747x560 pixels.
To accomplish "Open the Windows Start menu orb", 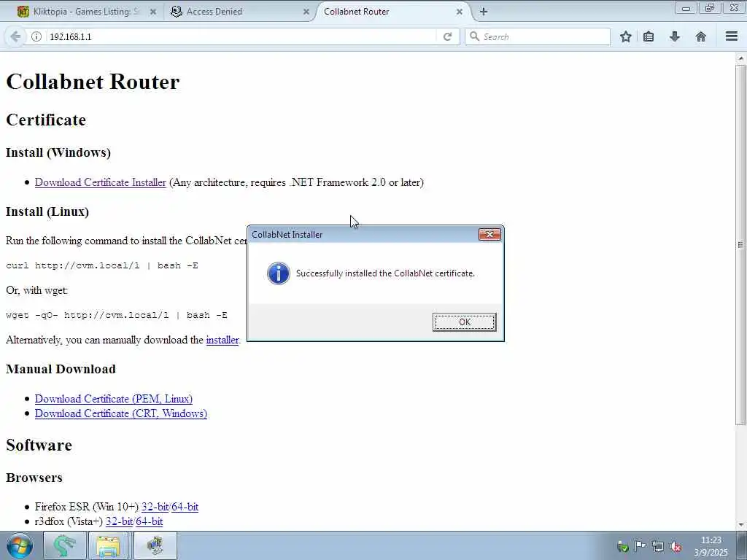I will (20, 545).
